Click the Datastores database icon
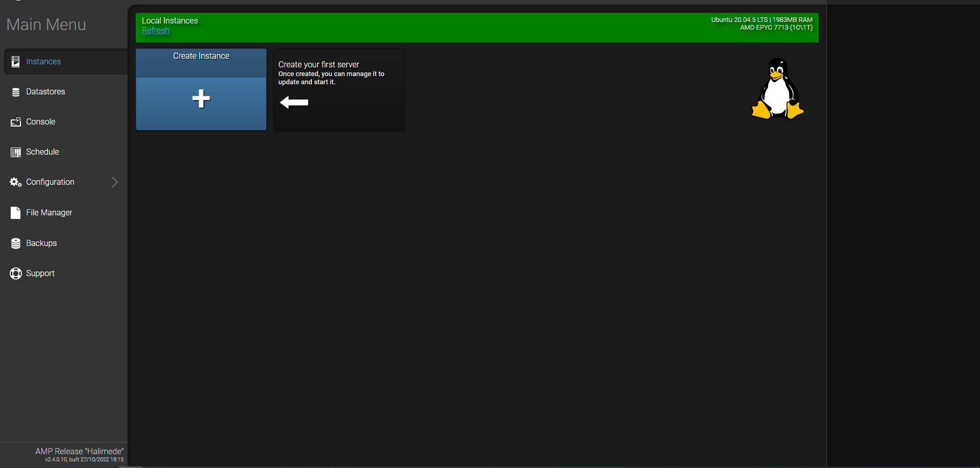Image resolution: width=980 pixels, height=468 pixels. coord(16,92)
